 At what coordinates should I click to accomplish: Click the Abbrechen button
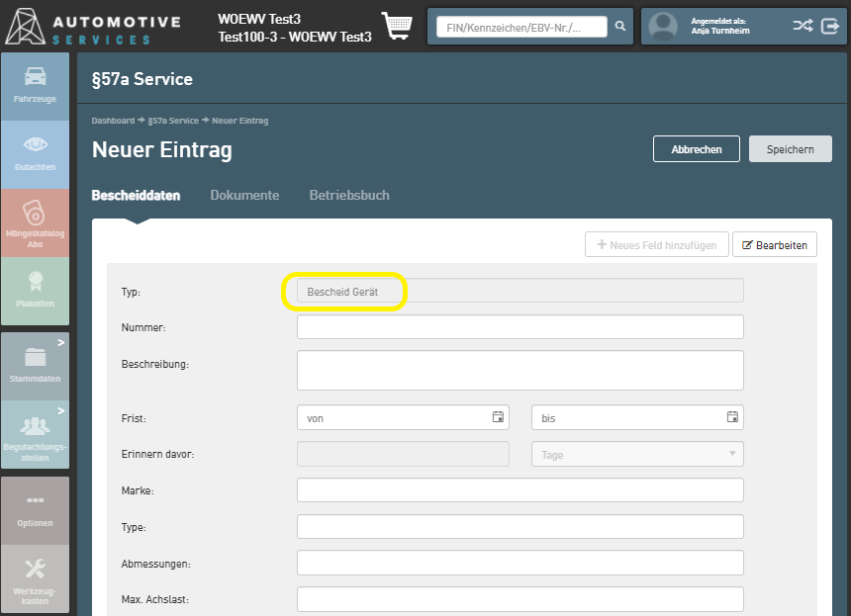tap(696, 149)
